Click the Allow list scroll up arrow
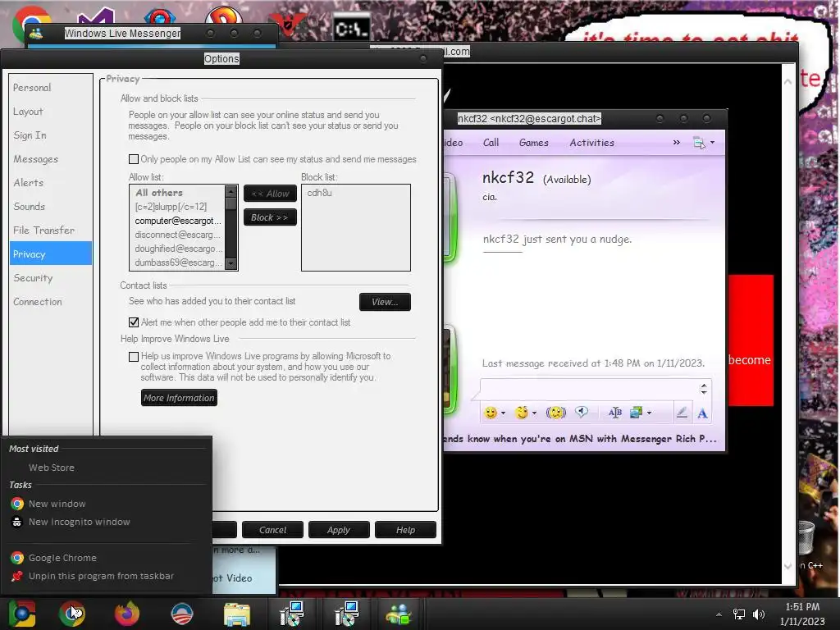This screenshot has height=630, width=840. [231, 191]
